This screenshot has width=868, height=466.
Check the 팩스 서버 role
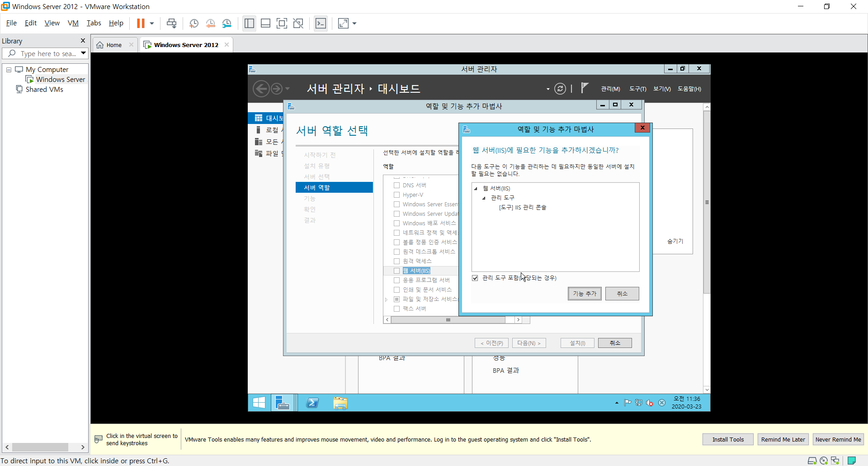[396, 309]
